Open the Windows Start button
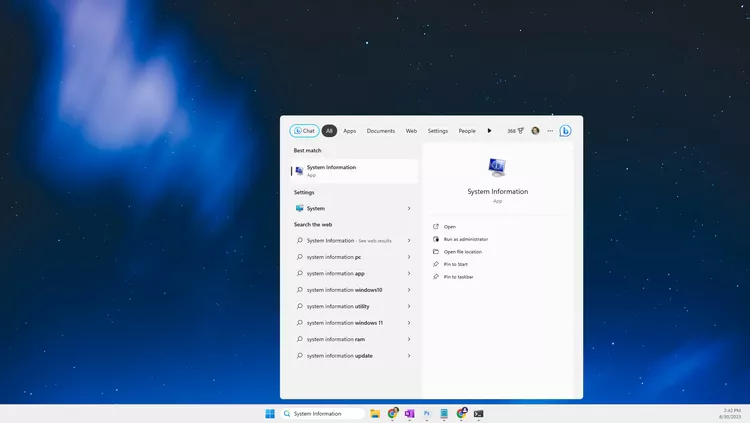Viewport: 750px width, 423px height. 270,413
